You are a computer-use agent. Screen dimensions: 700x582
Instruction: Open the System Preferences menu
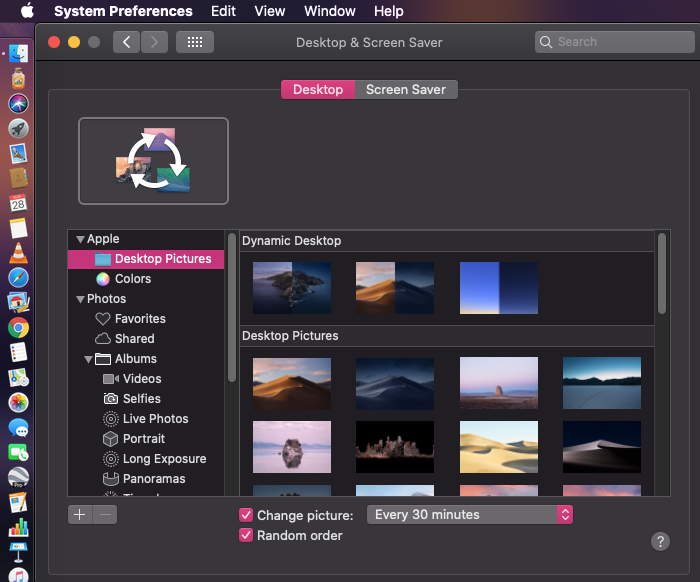pyautogui.click(x=123, y=11)
